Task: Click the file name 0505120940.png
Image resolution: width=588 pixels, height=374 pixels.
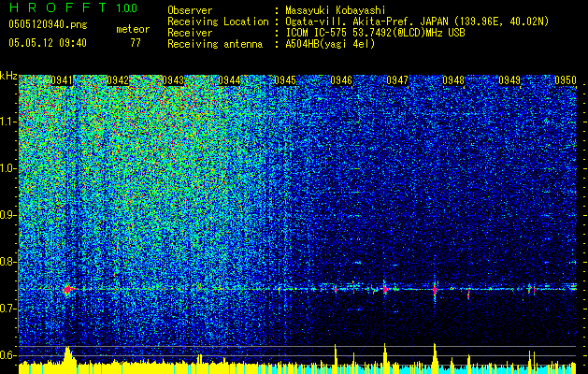Action: pyautogui.click(x=48, y=24)
